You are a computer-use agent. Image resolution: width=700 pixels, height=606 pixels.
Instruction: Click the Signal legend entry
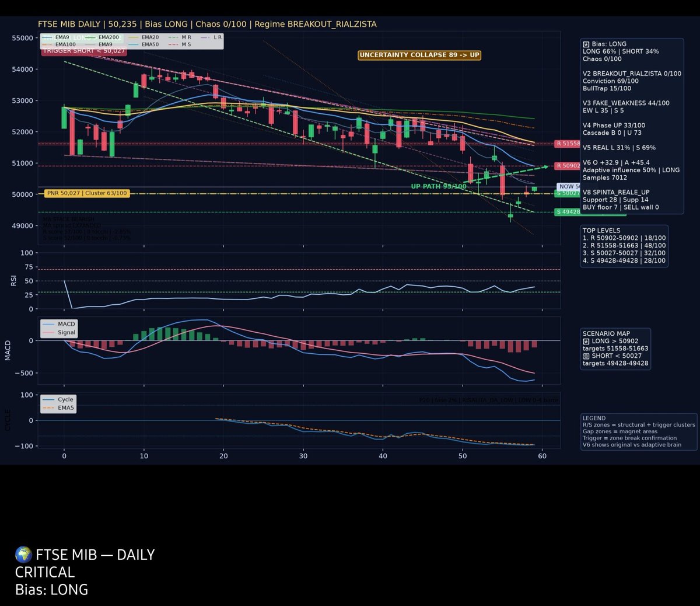[x=59, y=333]
